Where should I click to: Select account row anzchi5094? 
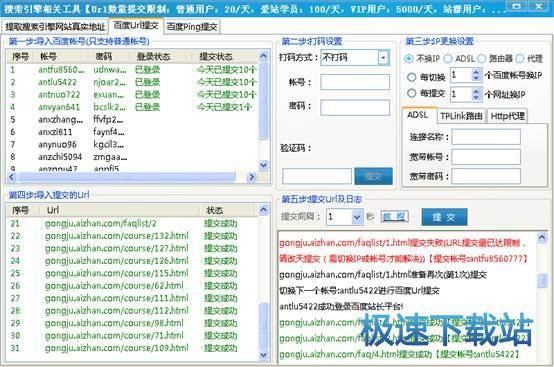coord(132,156)
